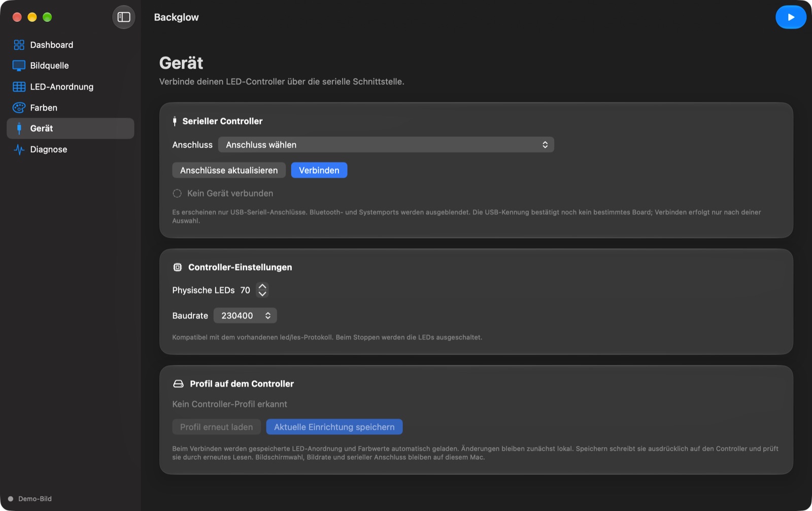Click the Gerät plug icon in the sidebar
Screen dimensions: 812x511
tap(19, 129)
